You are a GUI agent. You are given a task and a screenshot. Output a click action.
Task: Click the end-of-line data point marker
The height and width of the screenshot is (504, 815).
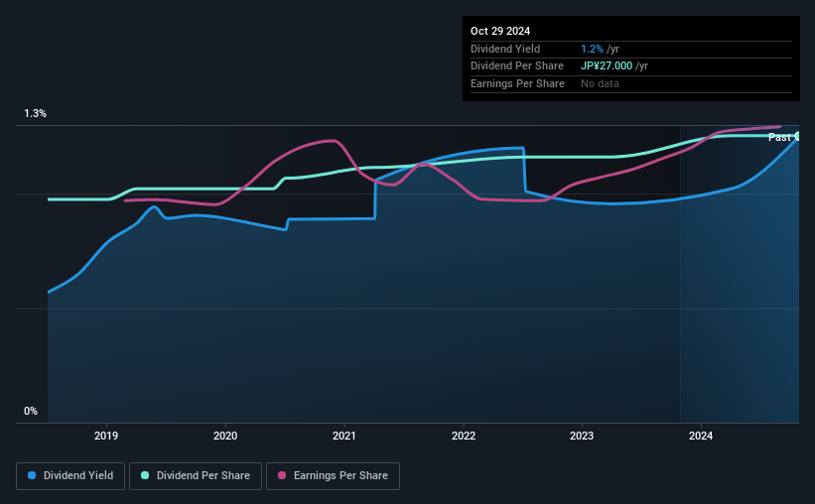click(797, 136)
